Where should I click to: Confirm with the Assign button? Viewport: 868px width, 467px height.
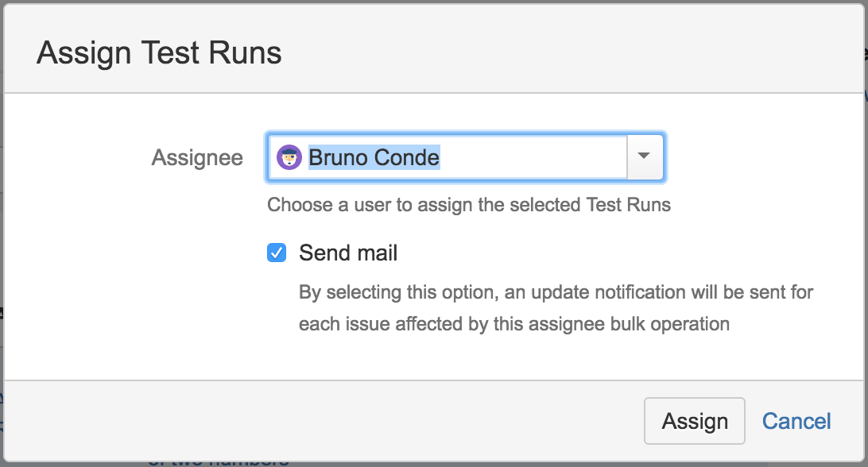tap(694, 421)
